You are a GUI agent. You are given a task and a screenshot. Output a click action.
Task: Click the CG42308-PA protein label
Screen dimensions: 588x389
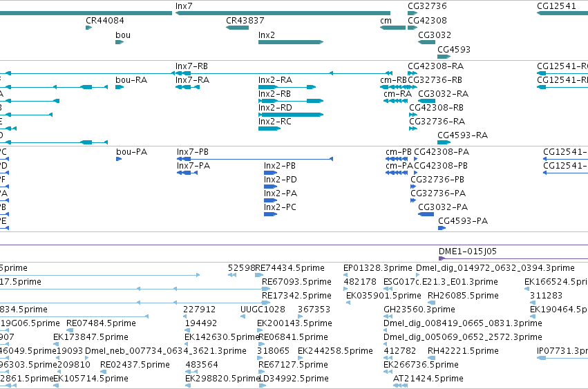coord(442,152)
